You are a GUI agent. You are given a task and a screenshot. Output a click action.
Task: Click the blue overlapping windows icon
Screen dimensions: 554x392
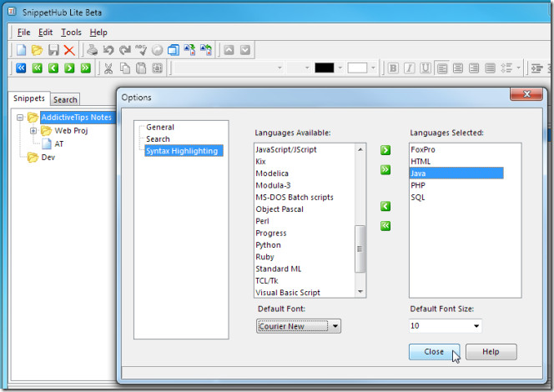174,50
